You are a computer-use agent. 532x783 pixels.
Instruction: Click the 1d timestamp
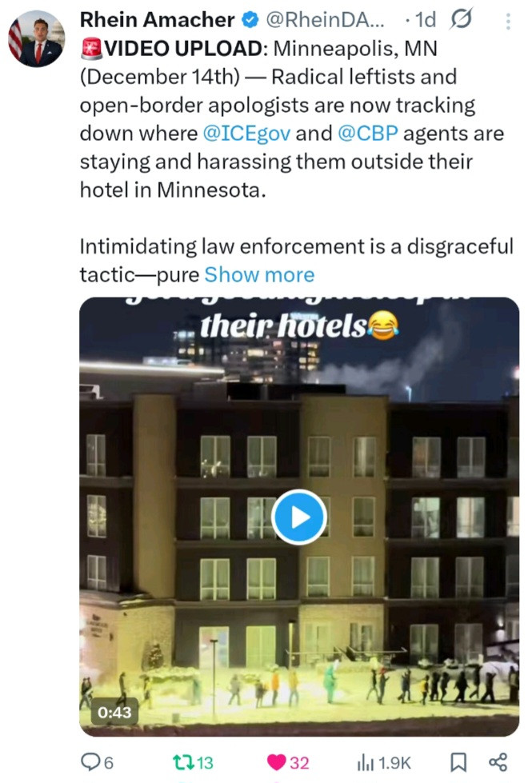coord(426,20)
